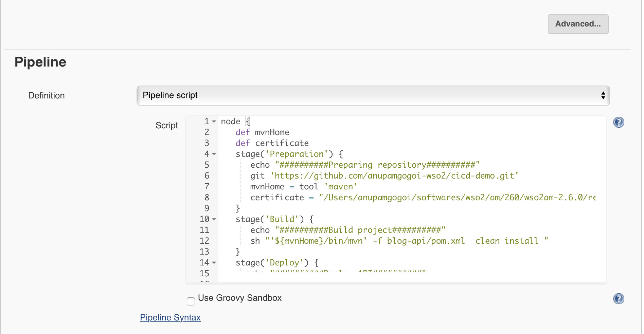Select line number 9 in the gutter
This screenshot has height=334, width=644.
207,208
